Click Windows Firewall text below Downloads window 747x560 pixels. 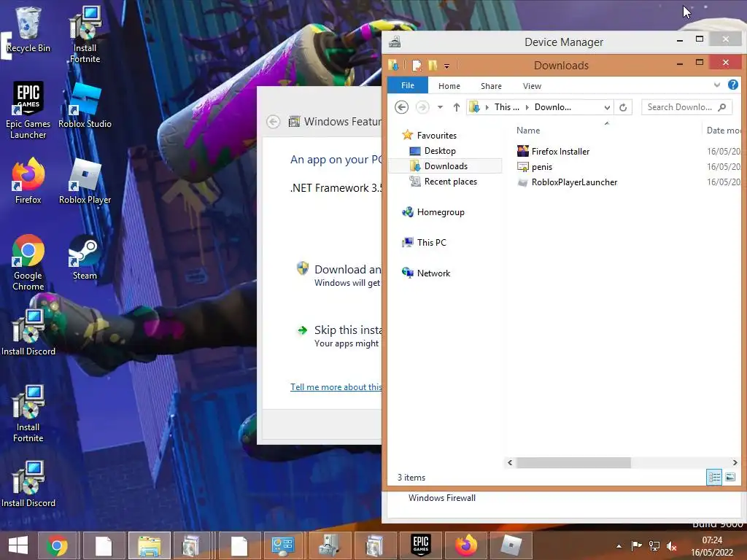click(x=441, y=497)
